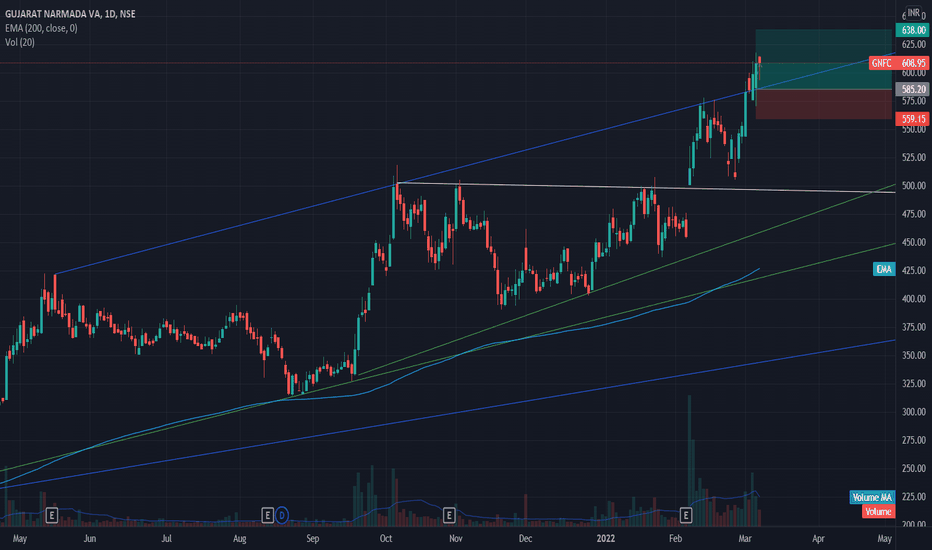Click the 375.00 price scale value
This screenshot has width=932, height=550.
[914, 326]
